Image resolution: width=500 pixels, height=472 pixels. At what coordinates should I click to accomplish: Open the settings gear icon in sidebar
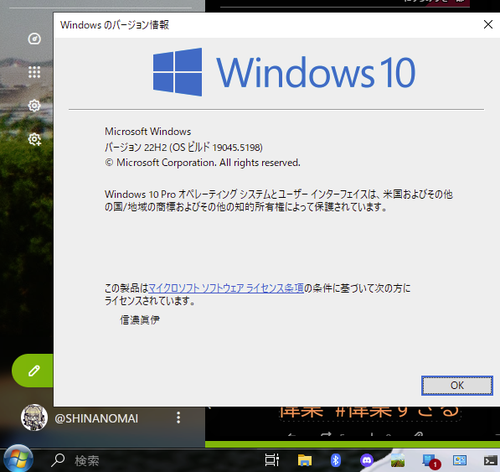[x=34, y=106]
